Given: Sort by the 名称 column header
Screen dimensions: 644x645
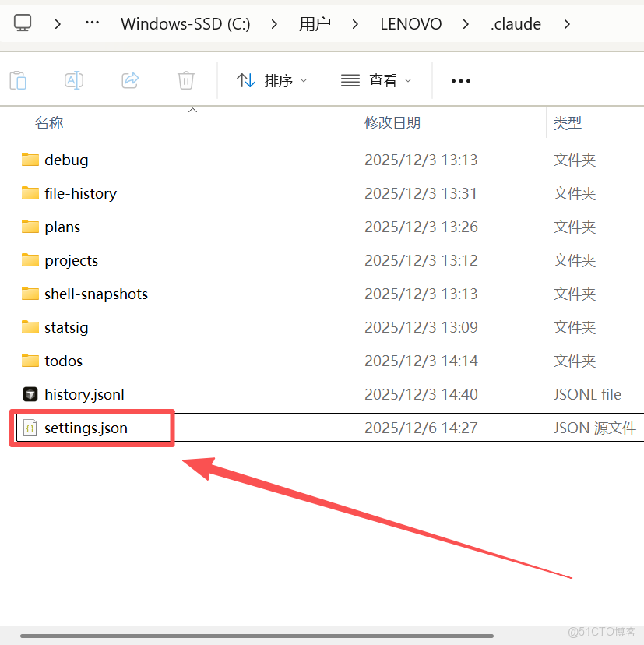Looking at the screenshot, I should coord(49,122).
